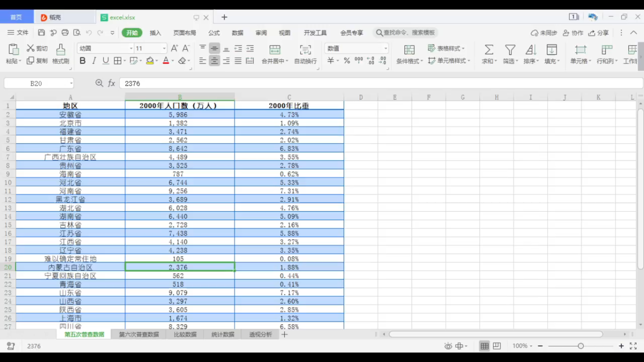Open Print Preview icon
The width and height of the screenshot is (644, 362).
[77, 33]
